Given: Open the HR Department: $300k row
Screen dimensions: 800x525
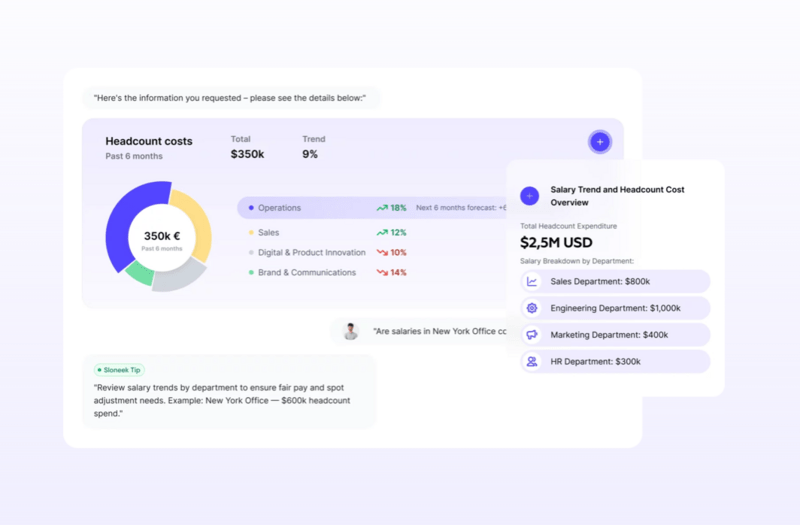Looking at the screenshot, I should 615,361.
